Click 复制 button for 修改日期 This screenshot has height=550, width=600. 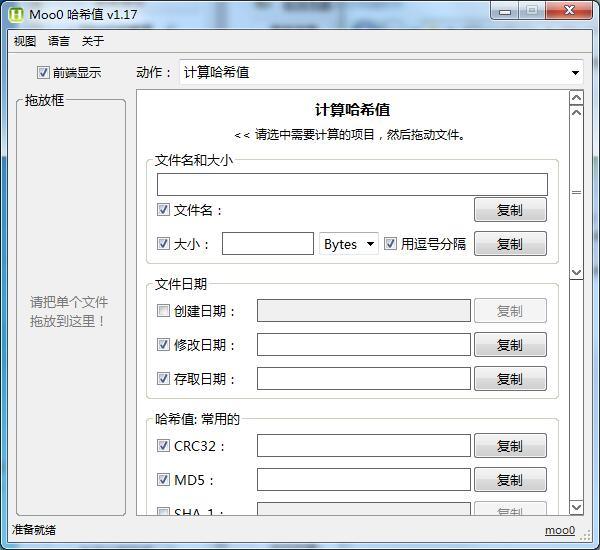pyautogui.click(x=510, y=345)
